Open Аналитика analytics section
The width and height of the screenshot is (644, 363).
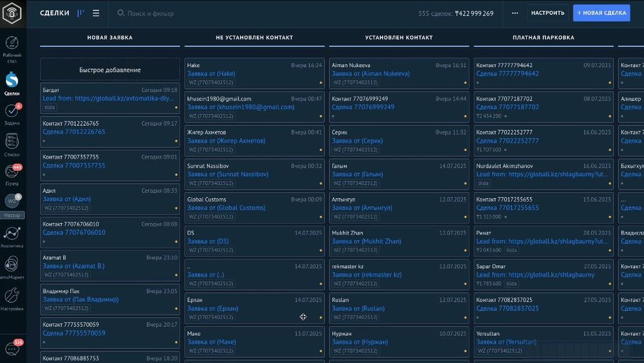12,237
